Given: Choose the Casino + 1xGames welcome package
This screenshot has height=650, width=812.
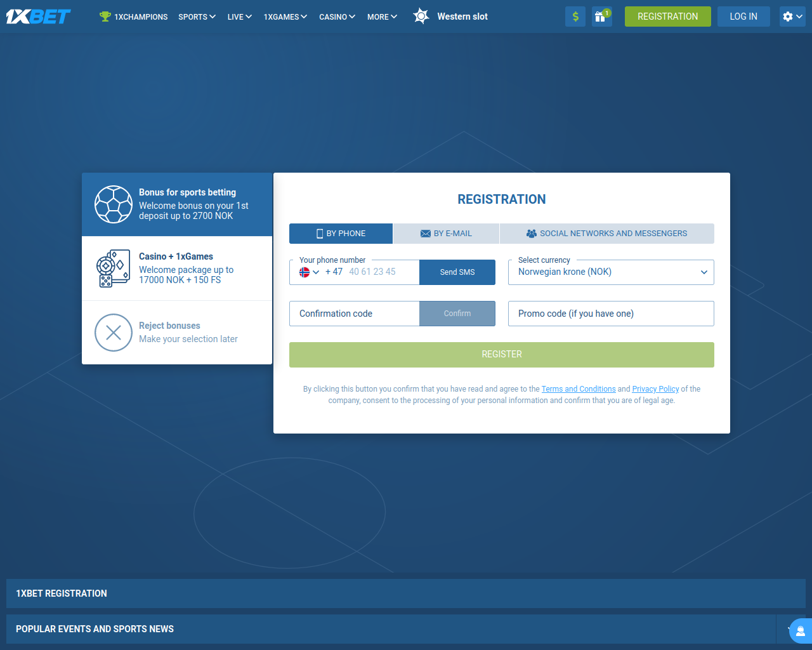Looking at the screenshot, I should click(177, 269).
